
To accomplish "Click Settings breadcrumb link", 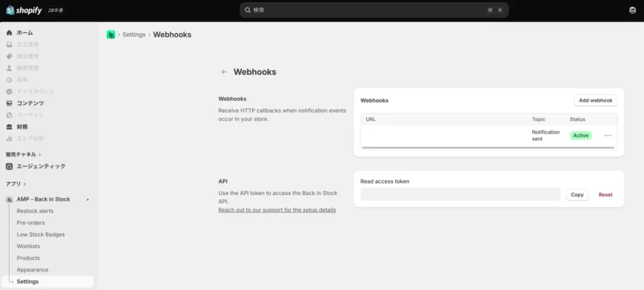I will tap(134, 35).
